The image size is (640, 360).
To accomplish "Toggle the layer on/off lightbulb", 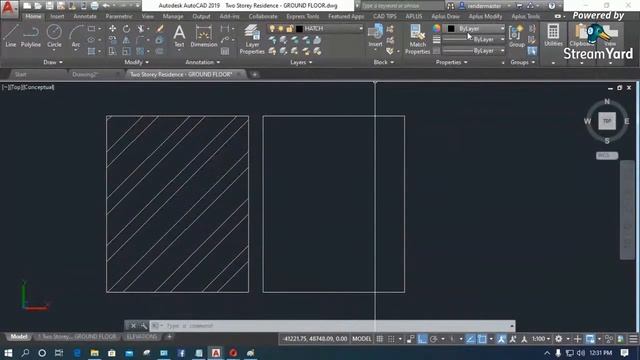I will click(x=272, y=29).
